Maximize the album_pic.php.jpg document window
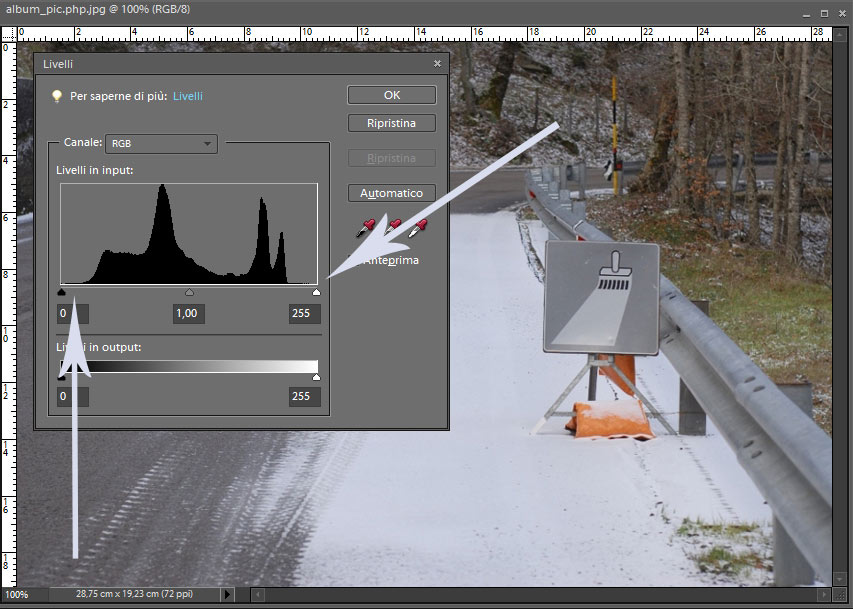853x609 pixels. point(824,13)
